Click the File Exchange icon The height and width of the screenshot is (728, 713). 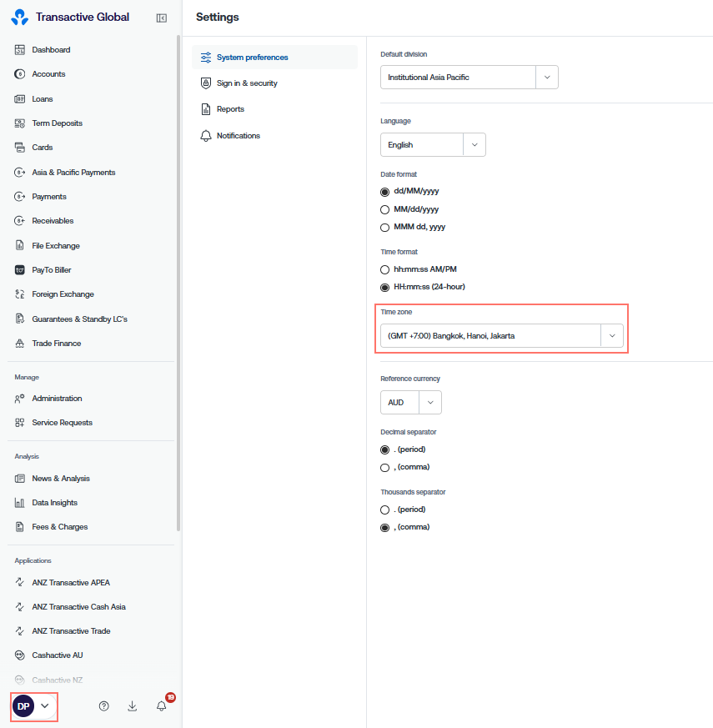pos(19,245)
